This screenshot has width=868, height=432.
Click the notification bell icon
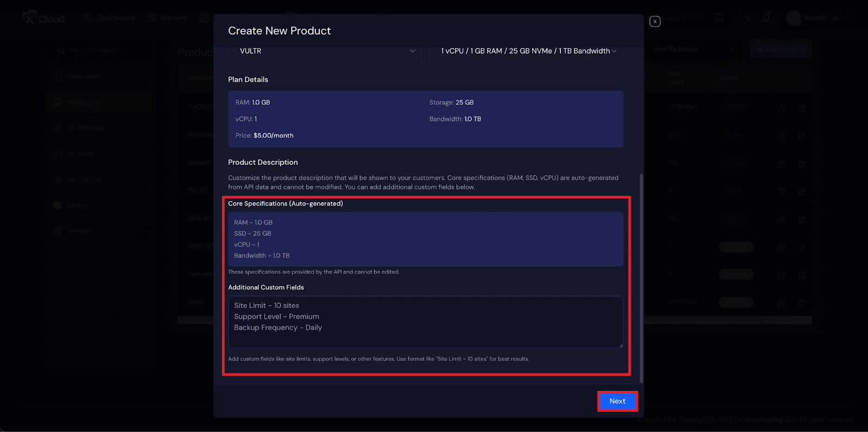pyautogui.click(x=766, y=18)
